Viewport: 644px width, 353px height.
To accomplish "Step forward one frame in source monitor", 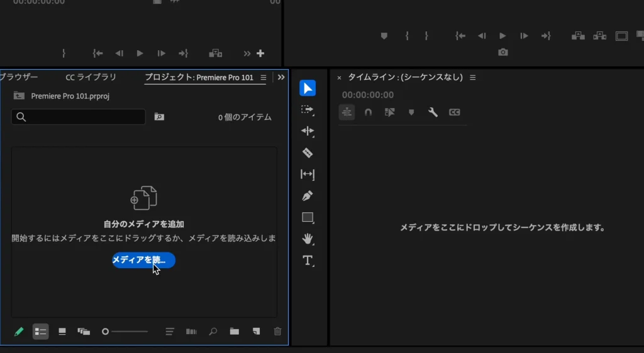I will pyautogui.click(x=161, y=53).
